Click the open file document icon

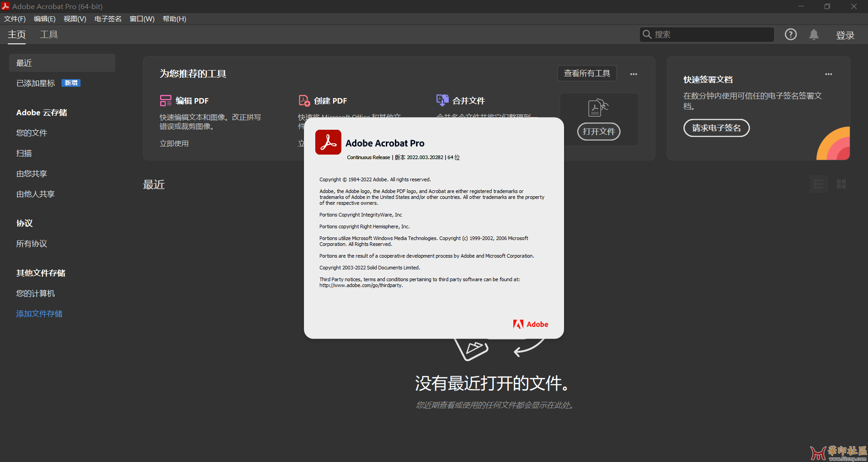tap(598, 108)
